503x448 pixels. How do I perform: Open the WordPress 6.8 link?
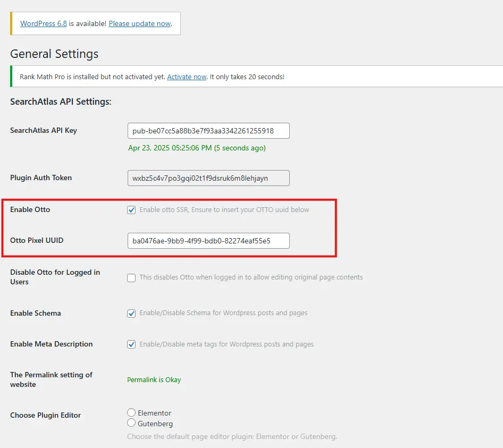tap(44, 23)
